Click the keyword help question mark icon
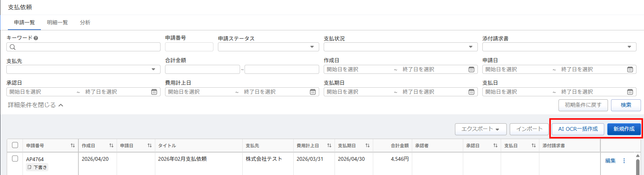This screenshot has width=644, height=175. pyautogui.click(x=36, y=38)
